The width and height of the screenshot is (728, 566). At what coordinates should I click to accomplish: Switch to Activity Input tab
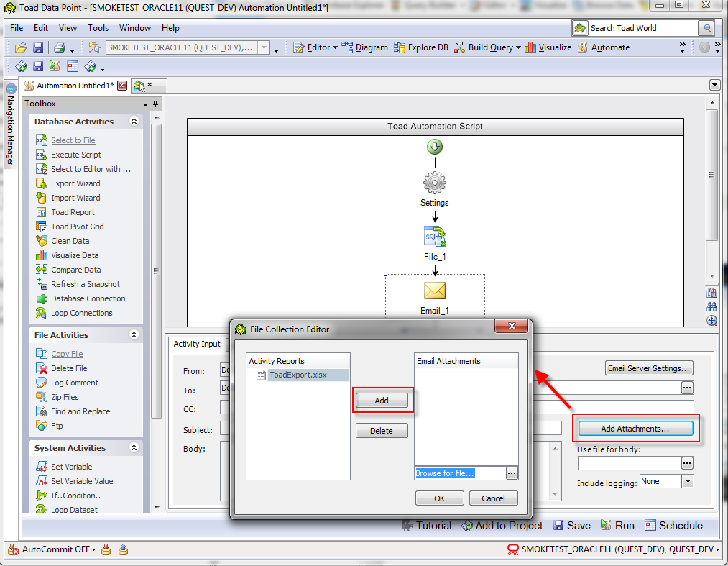coord(197,344)
